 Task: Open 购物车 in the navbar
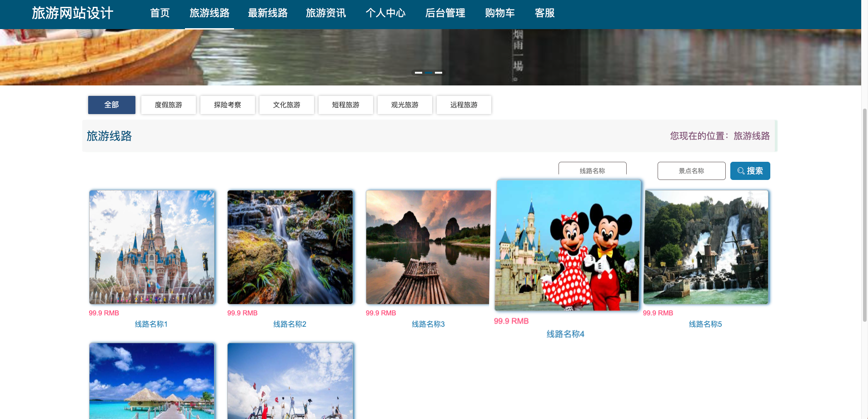(x=500, y=13)
